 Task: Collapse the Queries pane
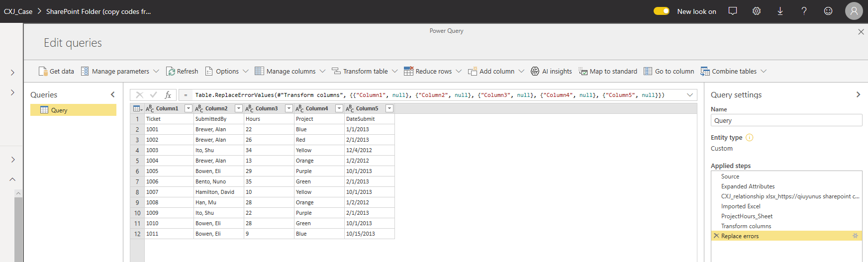click(x=113, y=94)
